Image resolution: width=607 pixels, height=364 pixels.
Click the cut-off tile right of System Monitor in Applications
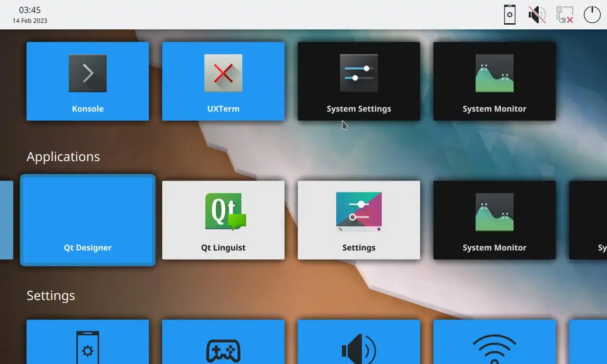pyautogui.click(x=588, y=220)
